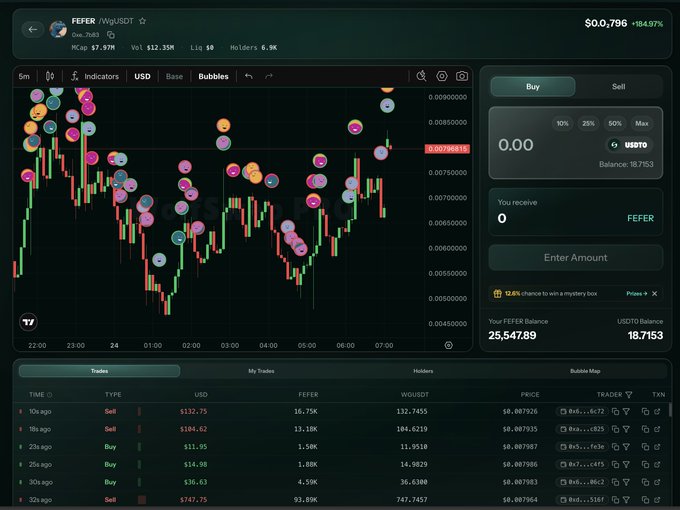
Task: Open the Indicators menu
Action: click(95, 76)
